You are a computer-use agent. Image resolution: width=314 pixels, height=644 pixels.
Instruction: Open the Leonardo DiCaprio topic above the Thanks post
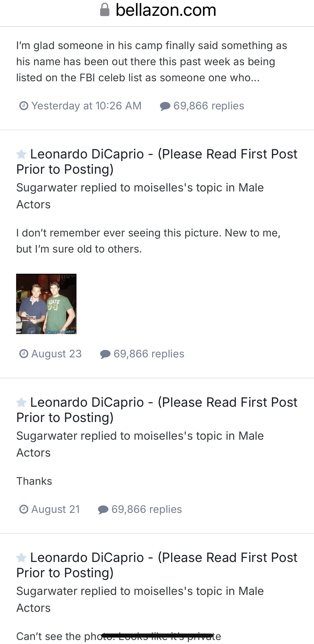pyautogui.click(x=157, y=410)
